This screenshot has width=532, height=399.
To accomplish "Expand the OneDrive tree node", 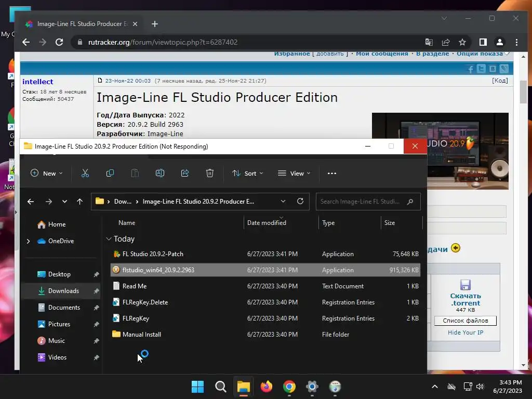I will [28, 241].
